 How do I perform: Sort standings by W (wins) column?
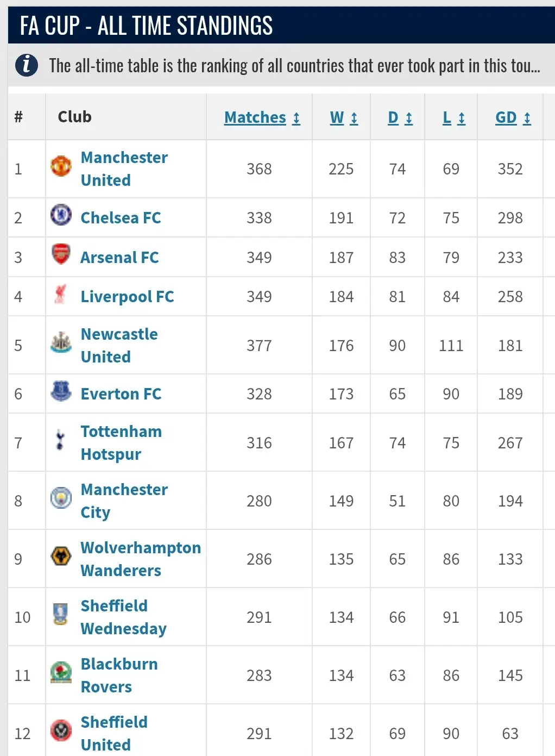point(344,118)
